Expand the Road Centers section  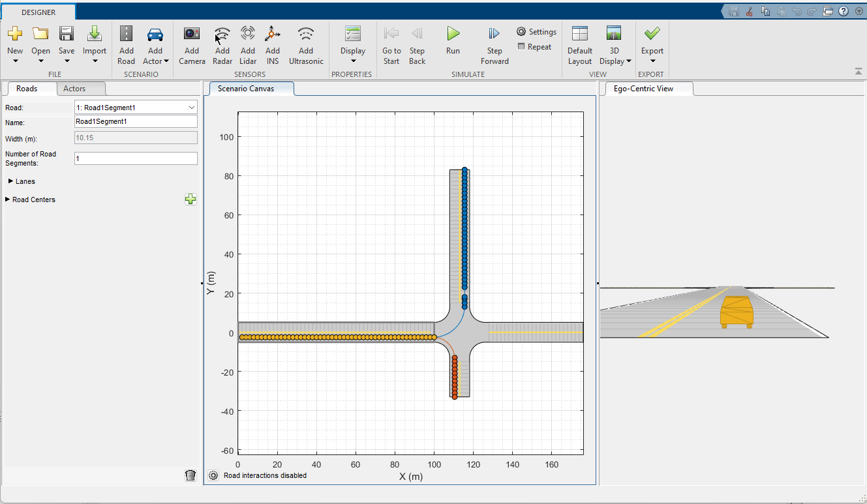point(8,200)
